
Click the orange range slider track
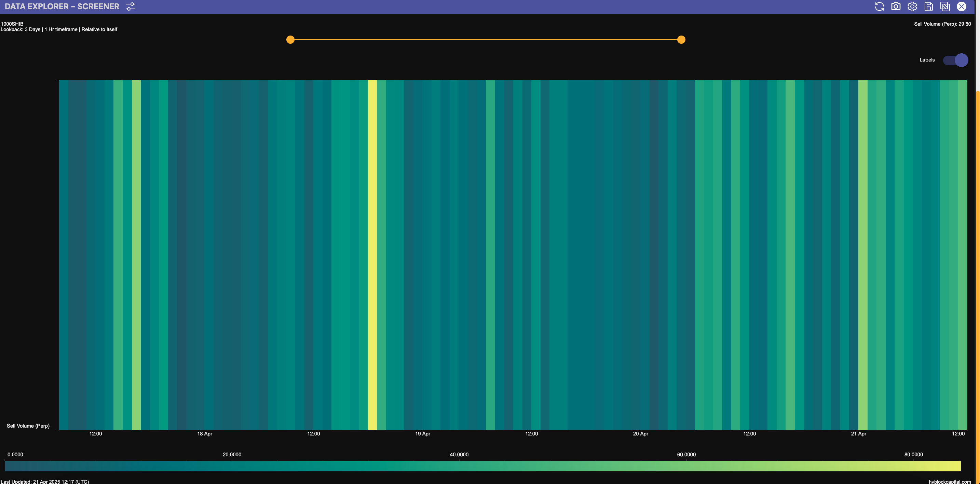click(x=486, y=40)
